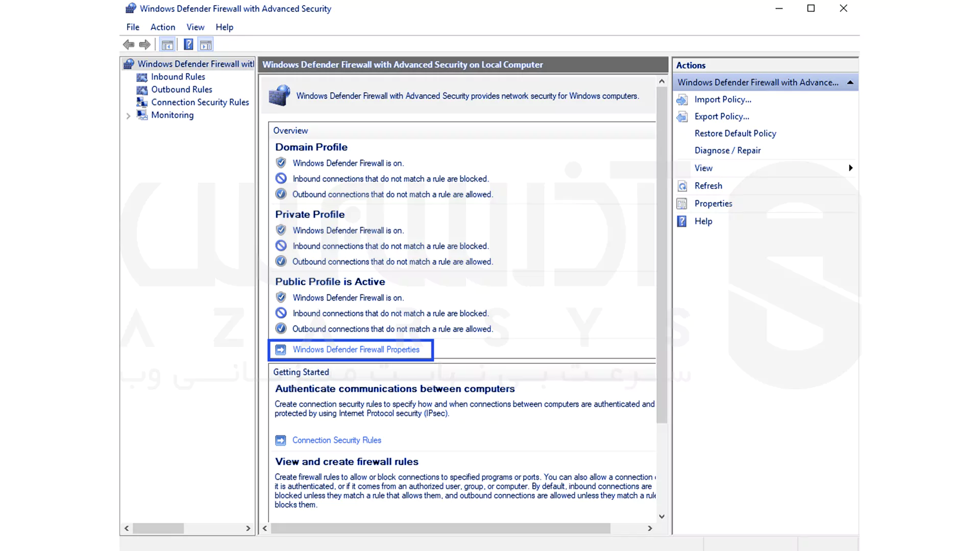This screenshot has width=980, height=551.
Task: Click Domain Profile firewall-on shield icon
Action: 281,163
